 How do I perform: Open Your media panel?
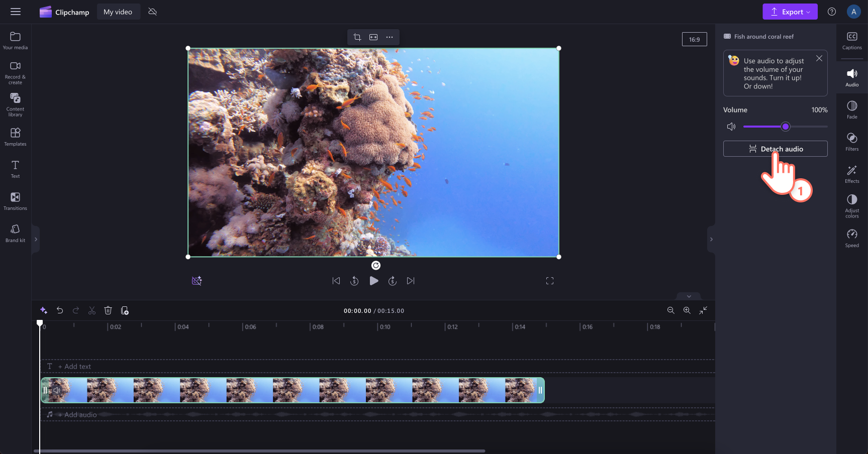tap(15, 41)
